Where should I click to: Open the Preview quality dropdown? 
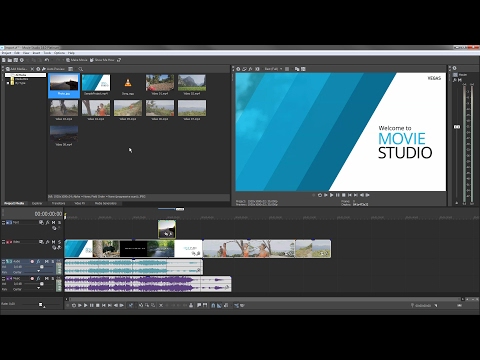pos(273,69)
